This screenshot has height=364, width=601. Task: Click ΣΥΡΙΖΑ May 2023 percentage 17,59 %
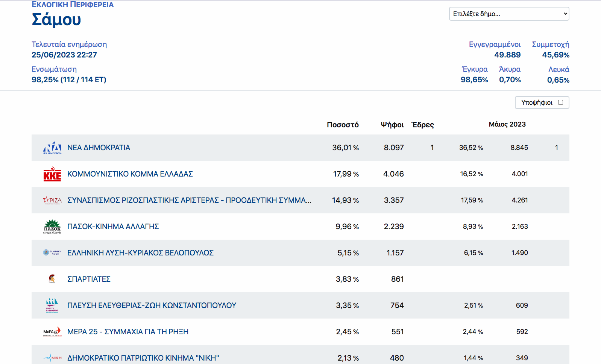pyautogui.click(x=472, y=200)
